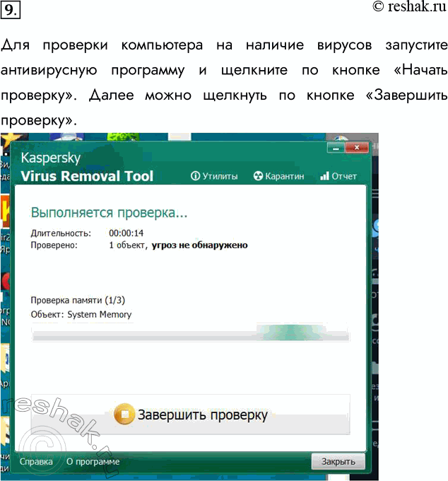Close the window with red X
This screenshot has width=448, height=481.
coord(358,148)
